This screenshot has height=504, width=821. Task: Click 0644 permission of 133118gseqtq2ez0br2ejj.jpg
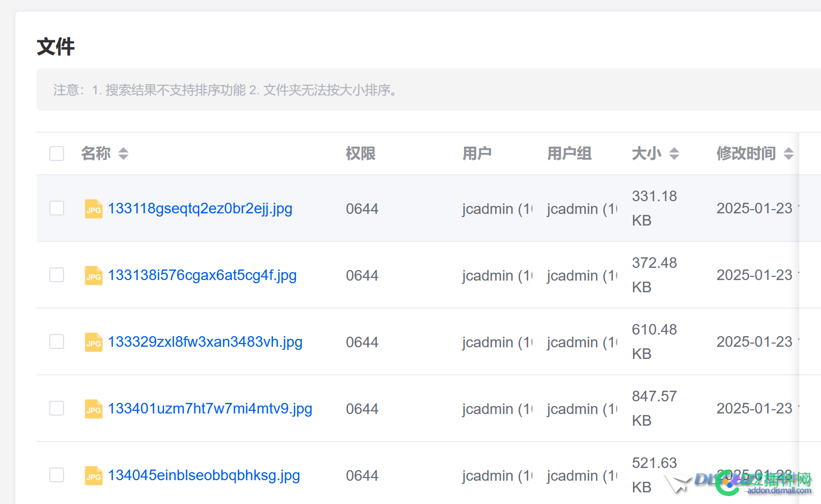coord(362,209)
